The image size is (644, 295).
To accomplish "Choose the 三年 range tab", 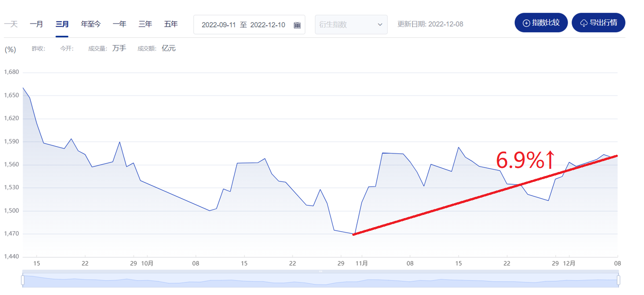I will [x=145, y=24].
